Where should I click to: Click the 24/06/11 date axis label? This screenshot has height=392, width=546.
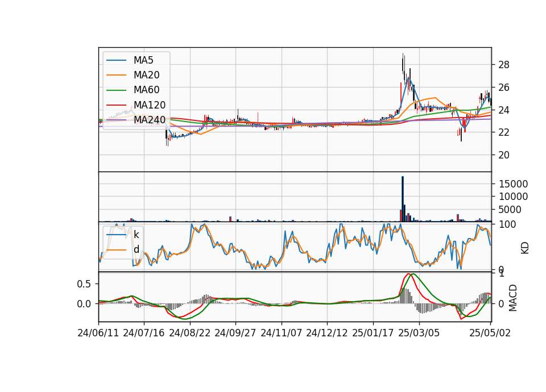pyautogui.click(x=98, y=333)
